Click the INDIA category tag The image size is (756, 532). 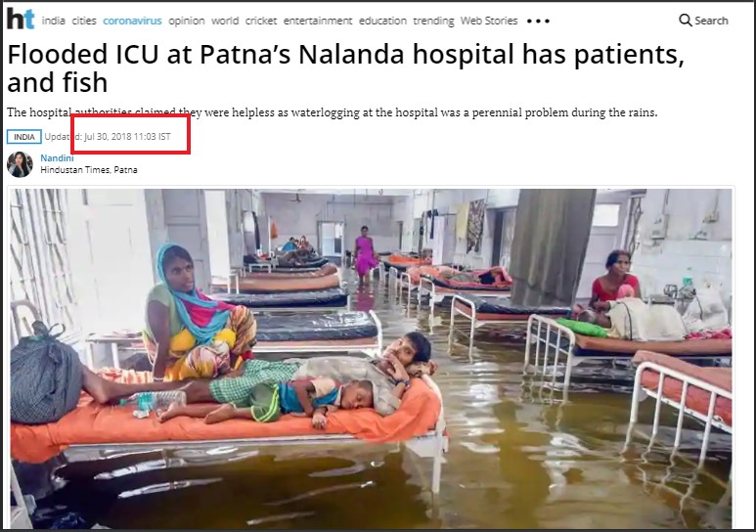(x=24, y=137)
